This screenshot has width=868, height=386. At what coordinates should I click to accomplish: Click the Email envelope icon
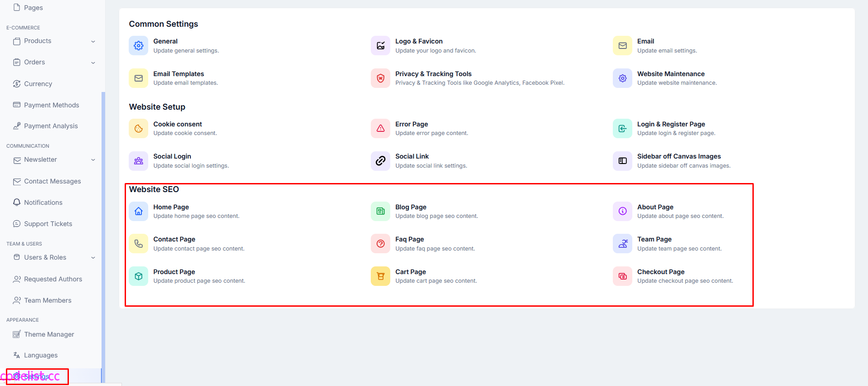(622, 46)
